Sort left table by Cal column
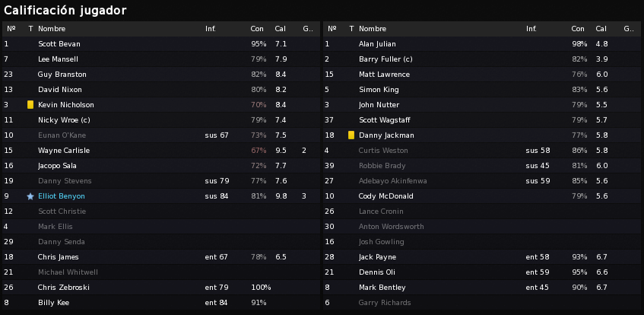 click(281, 29)
